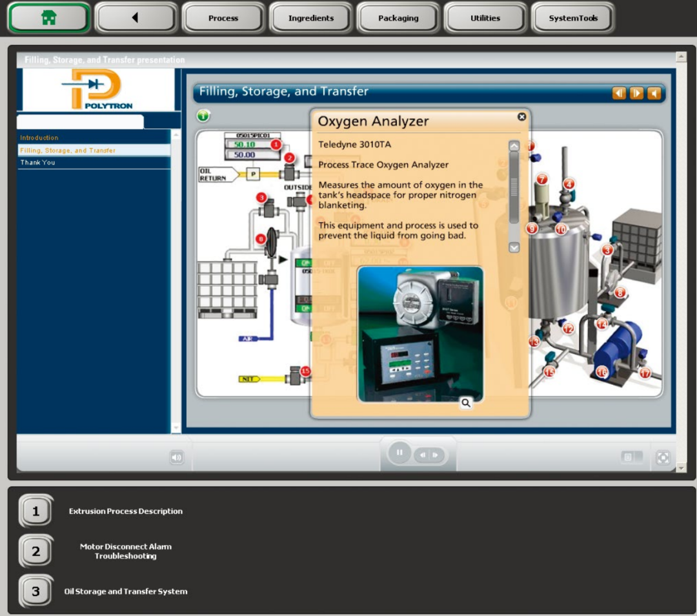Screen dimensions: 697x616
Task: Click the orange sound icon in title bar
Action: coord(654,93)
